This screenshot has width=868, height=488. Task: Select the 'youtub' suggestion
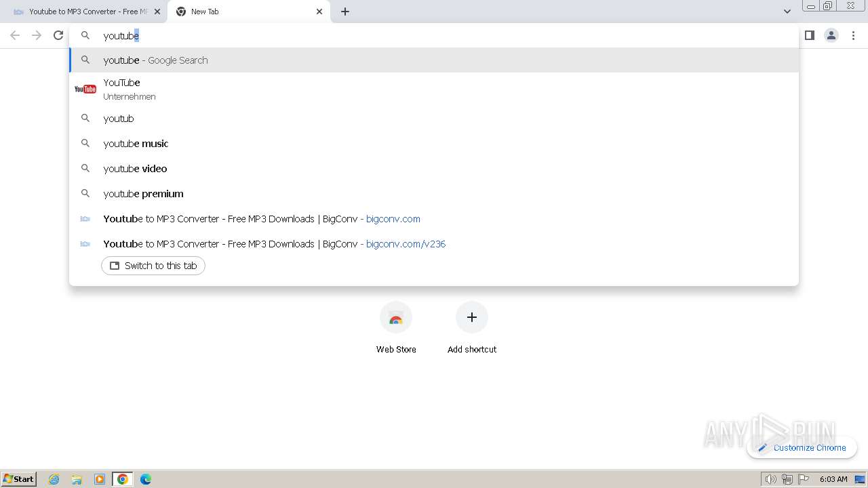[x=434, y=119]
